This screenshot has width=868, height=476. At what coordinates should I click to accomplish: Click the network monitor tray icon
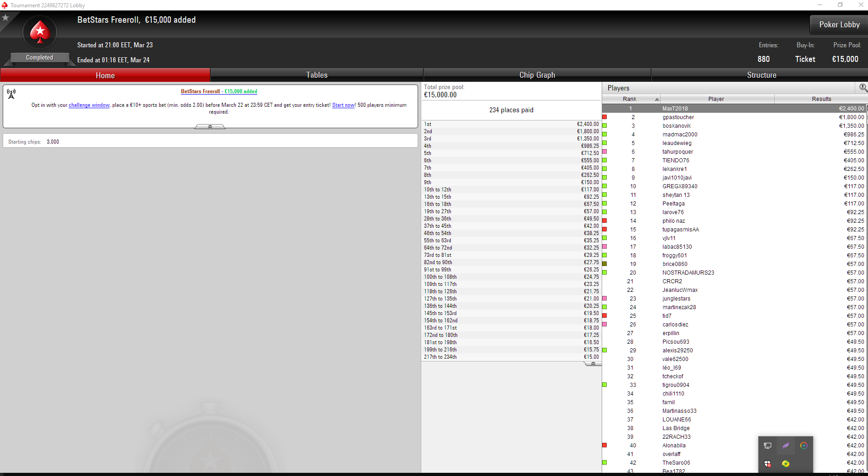(768, 446)
